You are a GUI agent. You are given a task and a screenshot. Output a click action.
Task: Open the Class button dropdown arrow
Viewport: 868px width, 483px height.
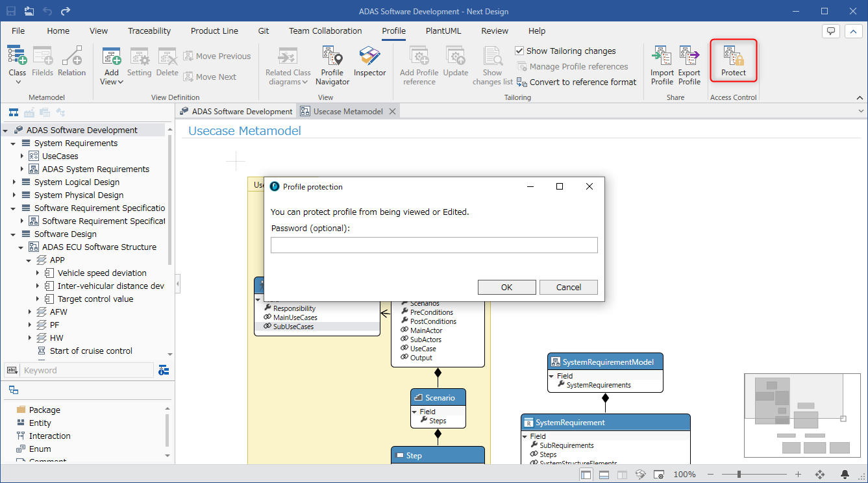click(18, 82)
